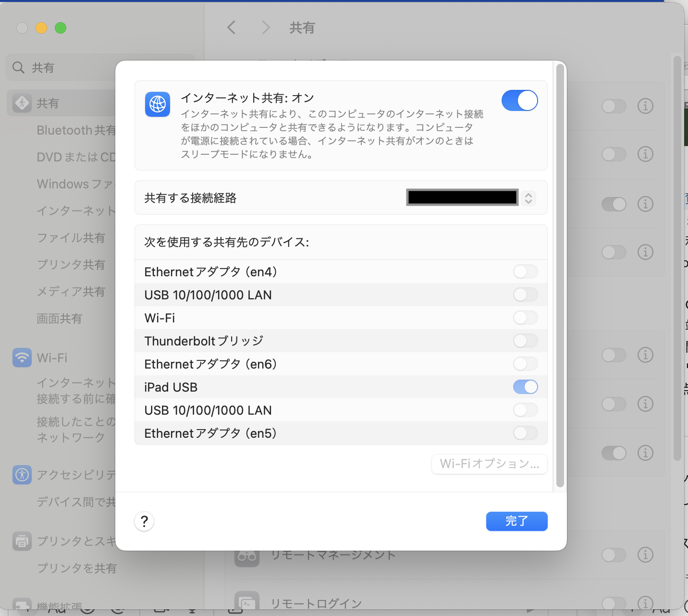Click the 完了 button
This screenshot has width=688, height=616.
[516, 521]
